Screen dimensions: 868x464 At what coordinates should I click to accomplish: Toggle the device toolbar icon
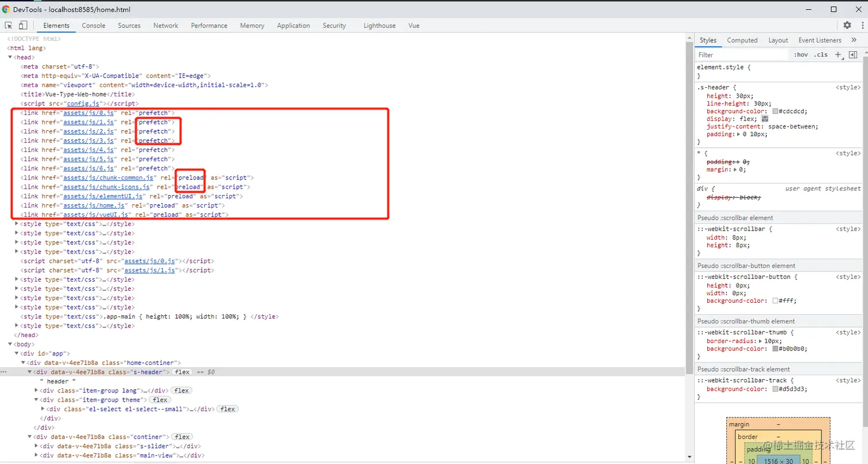(23, 25)
